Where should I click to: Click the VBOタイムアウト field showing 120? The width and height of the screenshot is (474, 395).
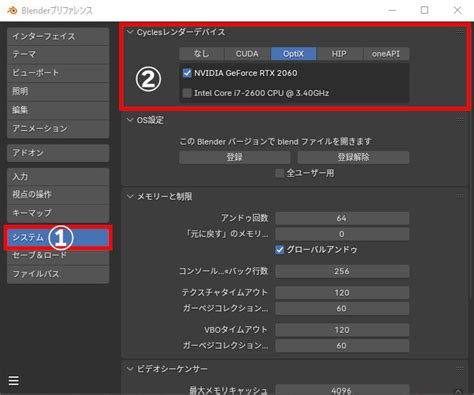[x=342, y=330]
